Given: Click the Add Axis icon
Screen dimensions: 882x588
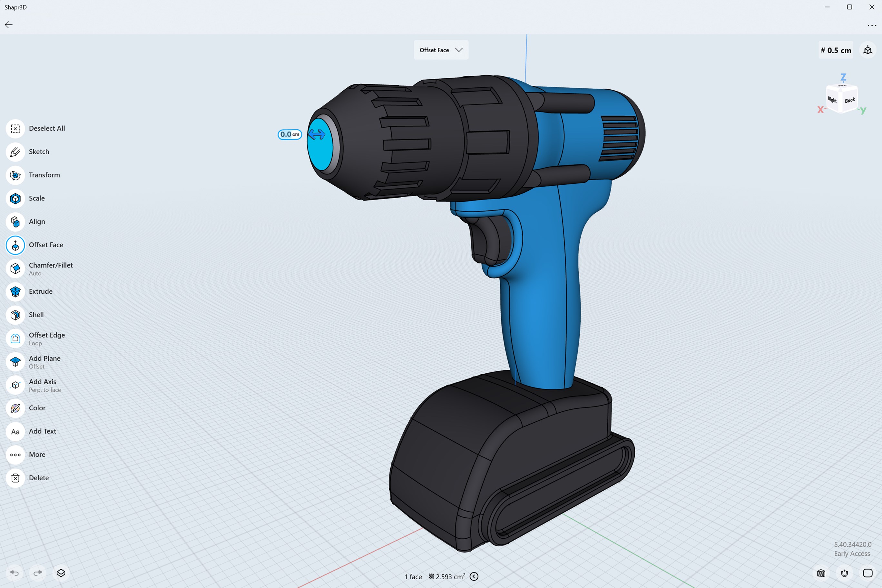Looking at the screenshot, I should [x=15, y=385].
